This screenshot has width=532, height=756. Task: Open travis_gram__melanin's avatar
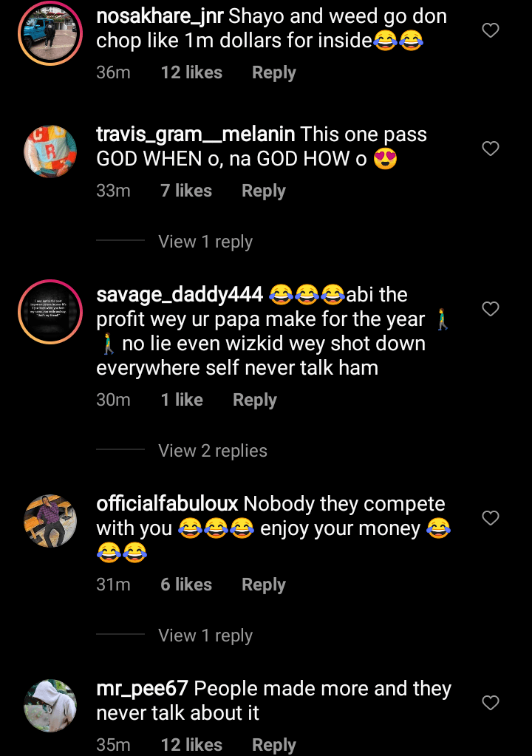tap(50, 151)
